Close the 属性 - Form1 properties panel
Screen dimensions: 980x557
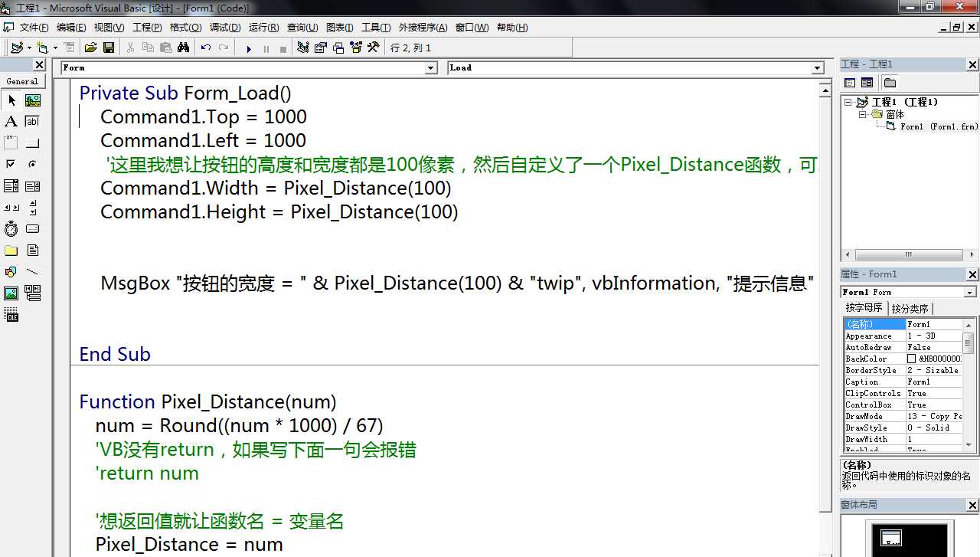(x=972, y=274)
